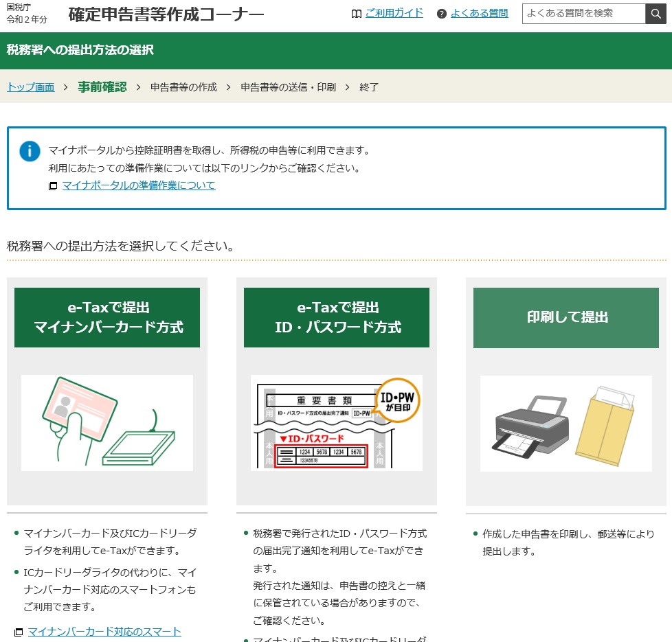Click external-link icon beside マイナポータルの準備作業について
Viewport: 672px width, 642px height.
[53, 186]
